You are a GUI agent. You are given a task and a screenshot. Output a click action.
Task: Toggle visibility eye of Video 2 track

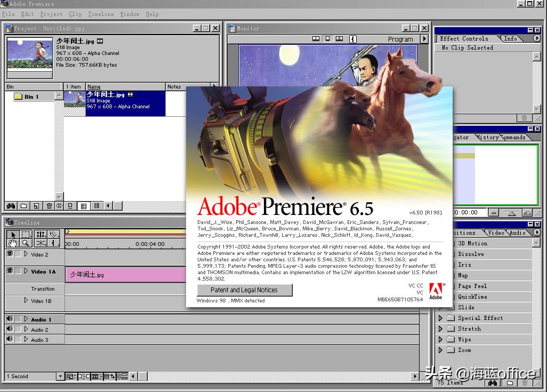click(10, 254)
